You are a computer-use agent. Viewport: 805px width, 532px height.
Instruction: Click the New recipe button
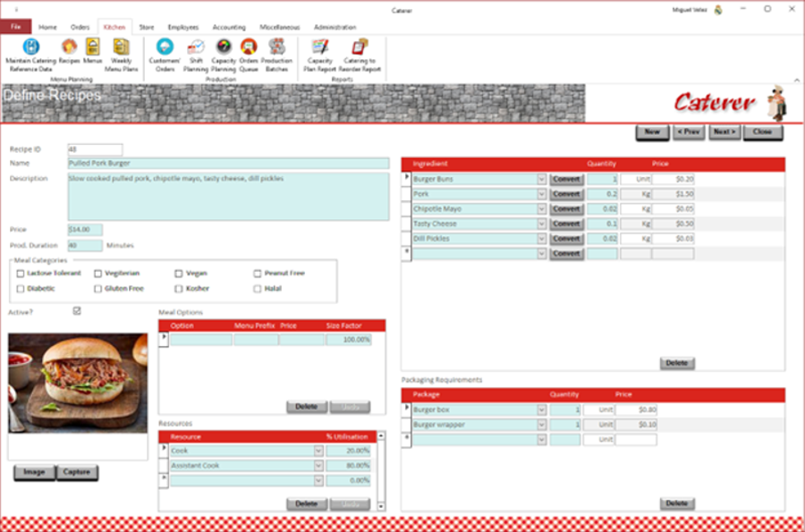[652, 132]
